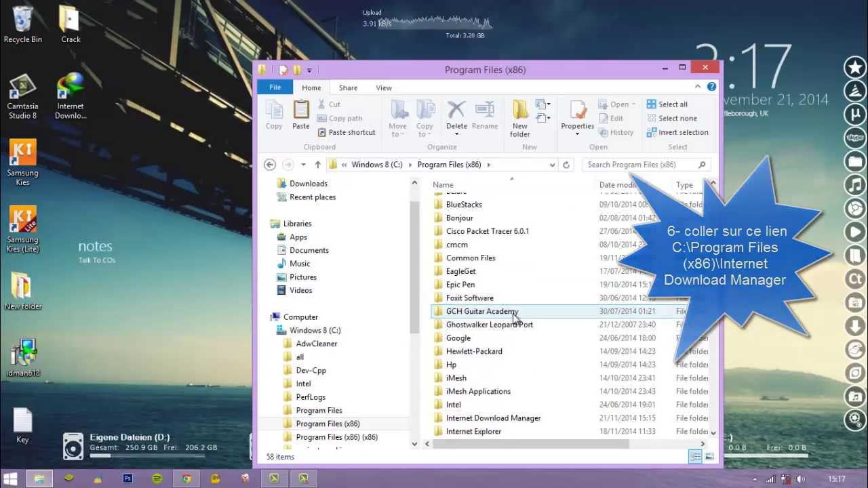Click the Search Program Files box
Screen dimensions: 868x488
pyautogui.click(x=646, y=165)
